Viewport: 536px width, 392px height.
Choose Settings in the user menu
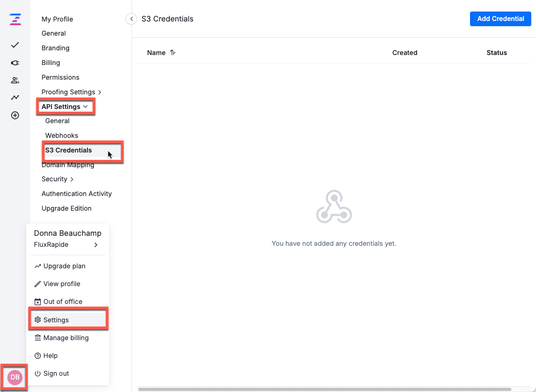pyautogui.click(x=56, y=320)
